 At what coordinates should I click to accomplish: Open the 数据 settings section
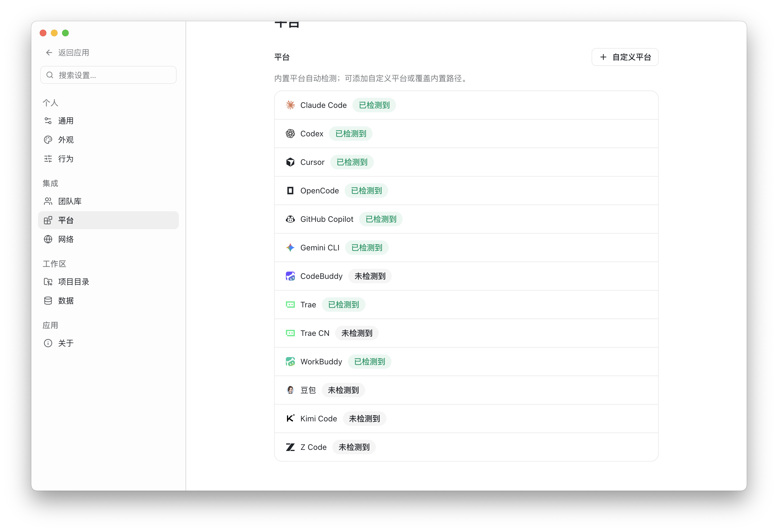coord(108,301)
